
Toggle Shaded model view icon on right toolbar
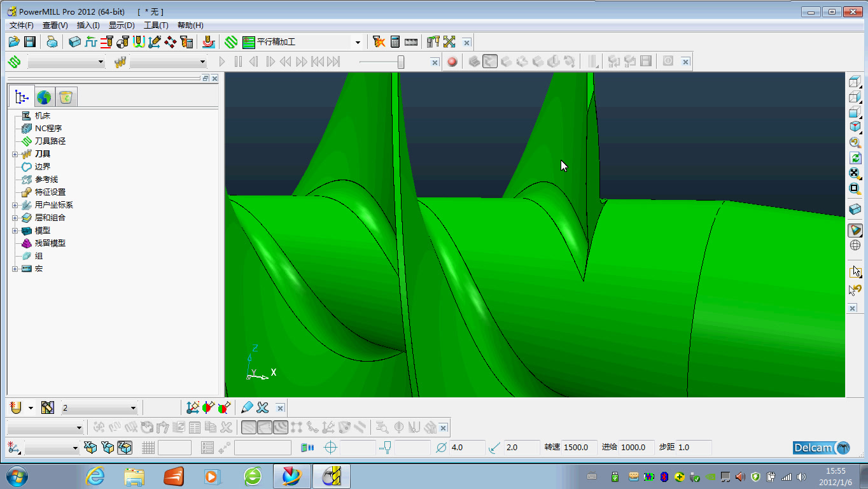tap(855, 230)
